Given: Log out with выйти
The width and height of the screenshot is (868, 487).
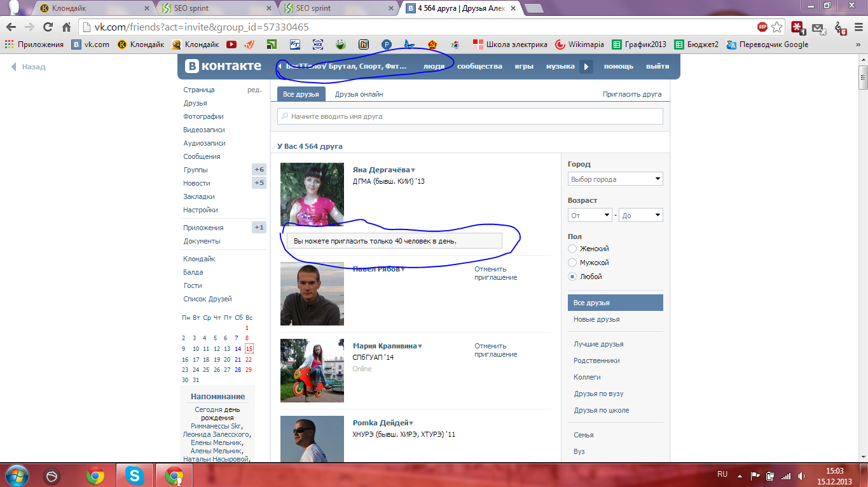Looking at the screenshot, I should point(658,66).
